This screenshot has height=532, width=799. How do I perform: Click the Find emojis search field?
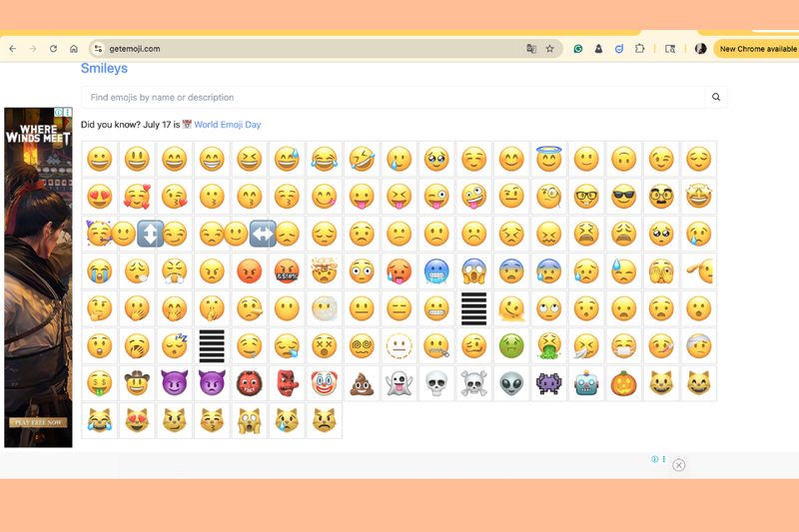coord(393,97)
